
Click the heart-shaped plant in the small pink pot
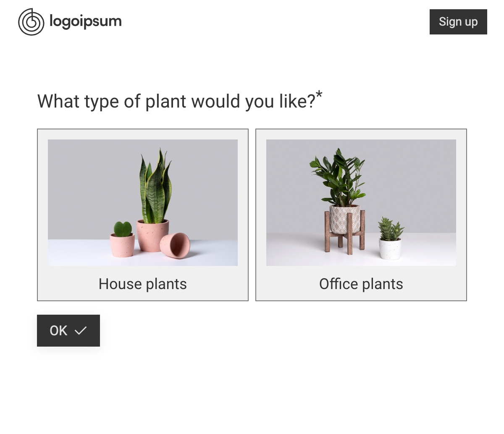[x=123, y=229]
